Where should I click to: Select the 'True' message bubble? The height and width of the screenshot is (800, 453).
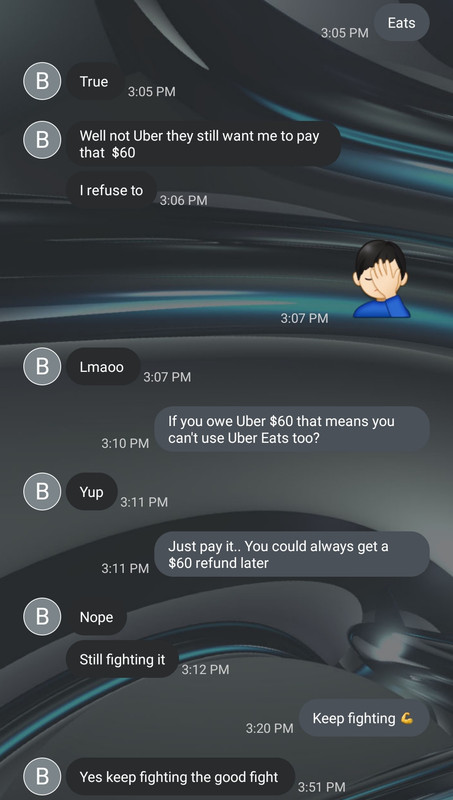[94, 81]
